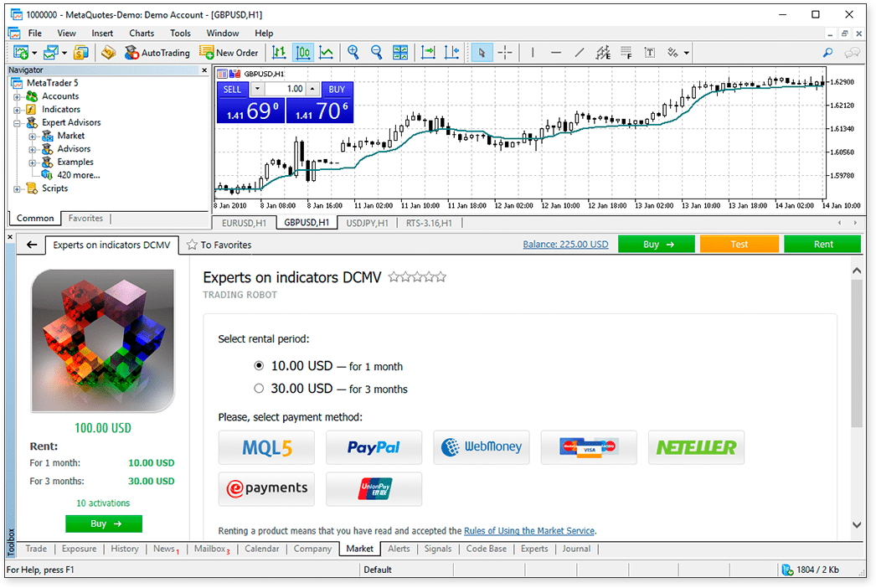
Task: Select the cursor arrow tool
Action: (x=482, y=53)
